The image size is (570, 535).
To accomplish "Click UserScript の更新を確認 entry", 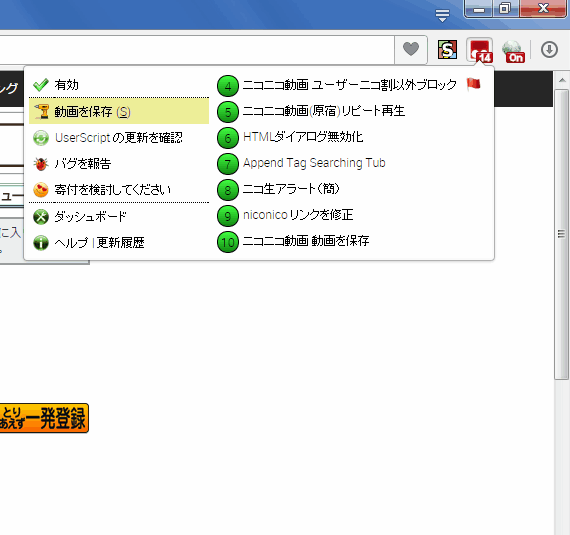I will [119, 138].
